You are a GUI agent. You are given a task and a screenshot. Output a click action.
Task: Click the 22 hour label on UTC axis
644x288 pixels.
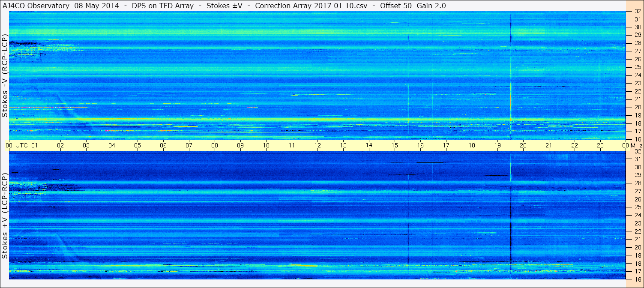(x=575, y=145)
